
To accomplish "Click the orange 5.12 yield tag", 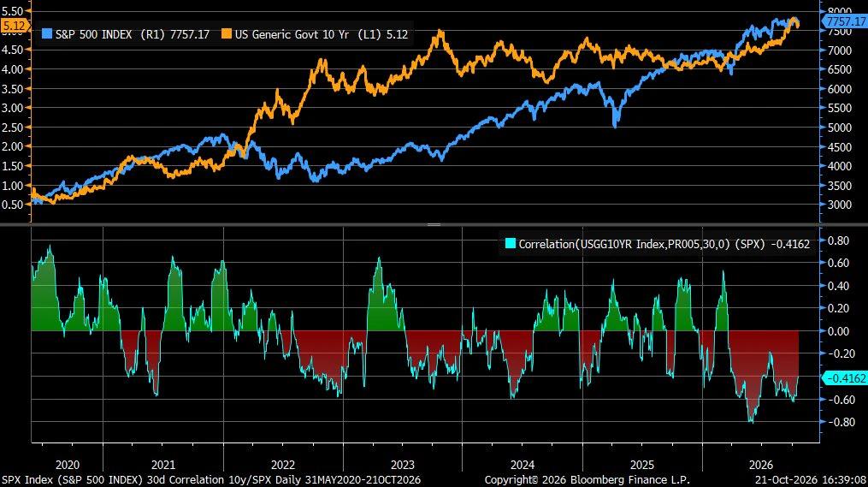I will (x=14, y=26).
